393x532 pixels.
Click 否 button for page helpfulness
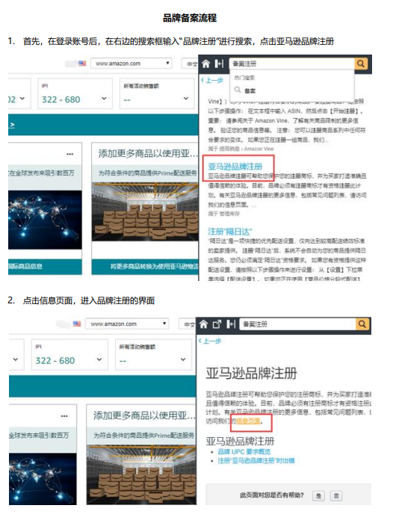pyautogui.click(x=336, y=495)
